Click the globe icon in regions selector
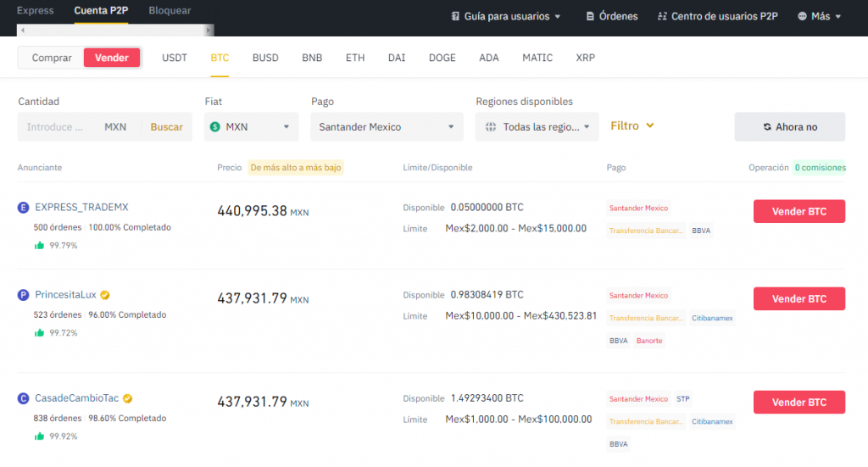Screen dimensions: 868x467 [491, 127]
